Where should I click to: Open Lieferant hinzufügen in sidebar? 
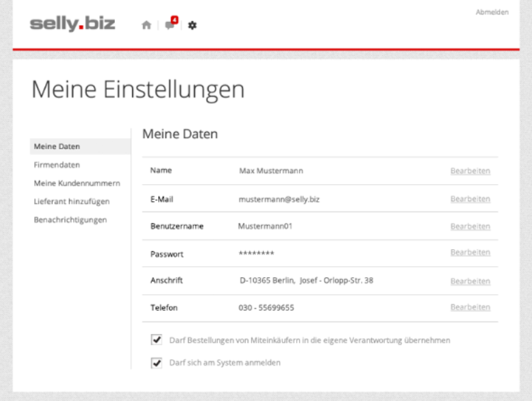coord(72,201)
